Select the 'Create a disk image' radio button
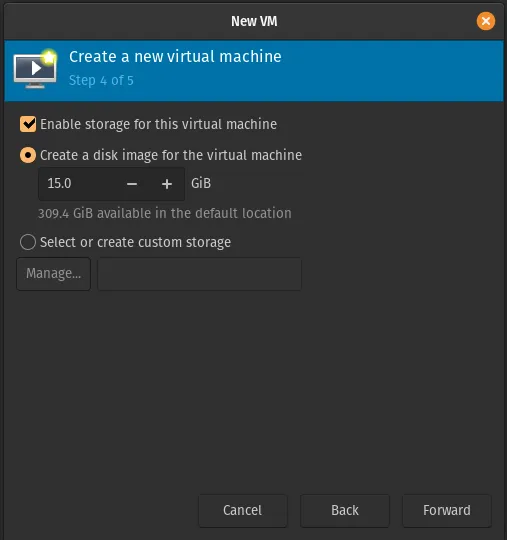The height and width of the screenshot is (540, 507). click(28, 155)
